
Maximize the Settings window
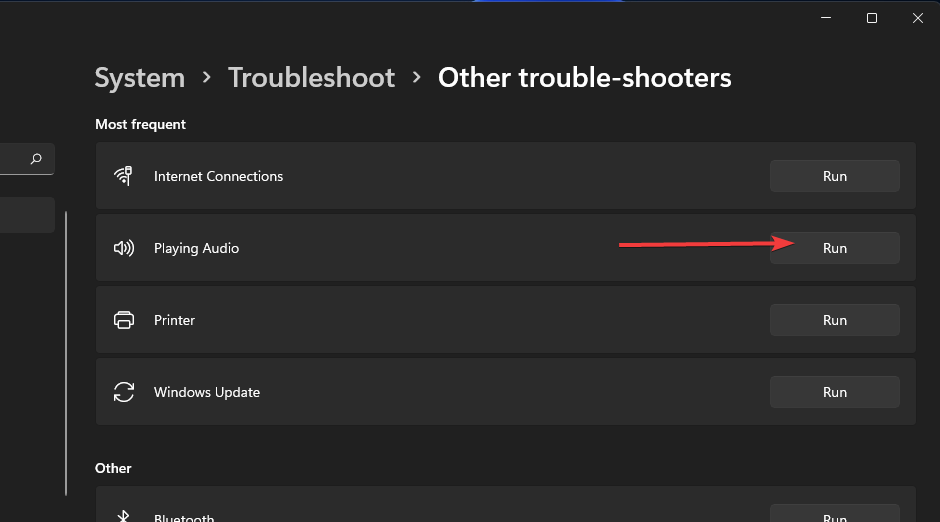coord(872,18)
